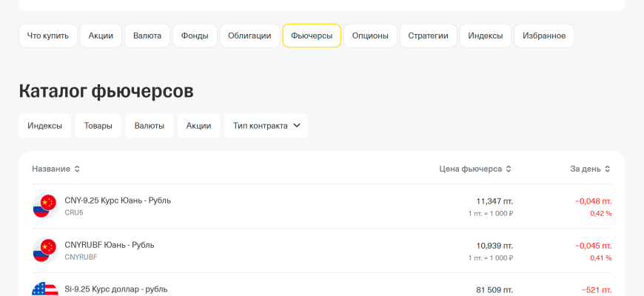Go to the Опционы tab
Screen dimensions: 644x296
coord(370,36)
